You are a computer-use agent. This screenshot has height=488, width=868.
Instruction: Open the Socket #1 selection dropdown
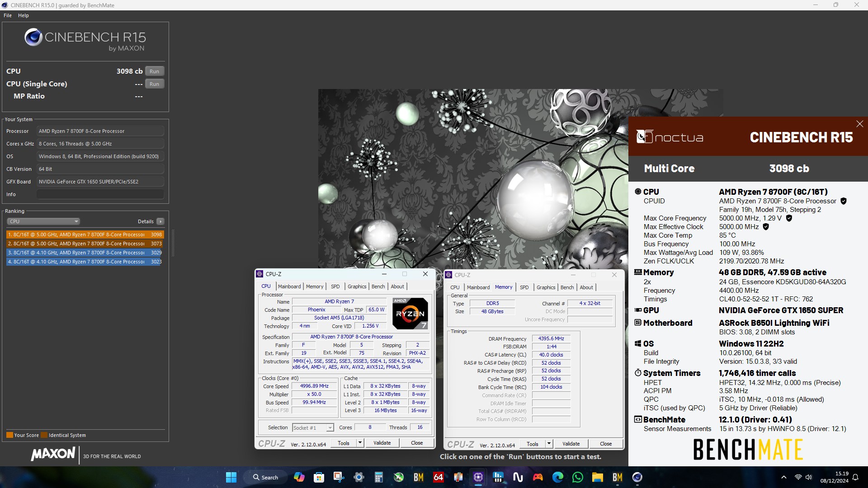coord(313,428)
